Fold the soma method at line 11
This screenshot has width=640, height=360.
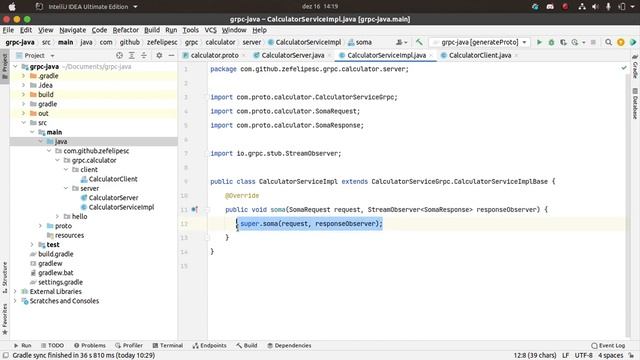[207, 209]
